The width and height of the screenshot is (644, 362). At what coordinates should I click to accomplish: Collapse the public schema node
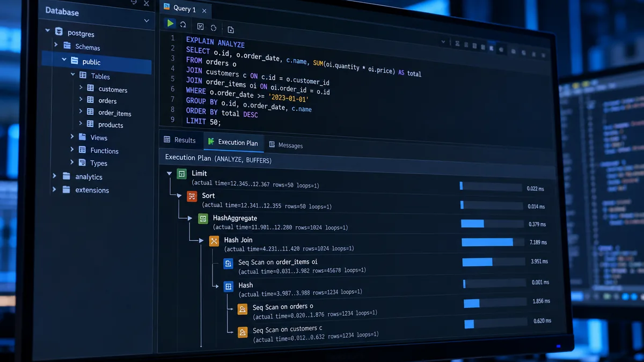click(64, 60)
